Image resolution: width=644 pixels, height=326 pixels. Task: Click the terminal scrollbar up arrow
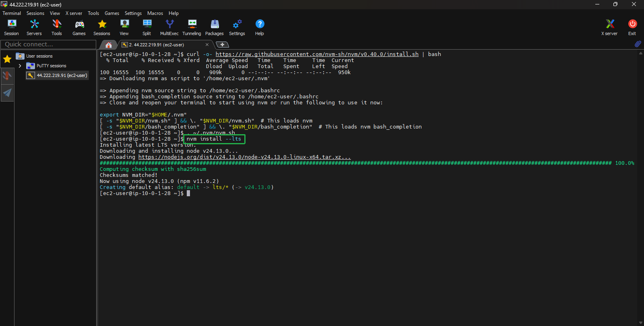pos(640,53)
